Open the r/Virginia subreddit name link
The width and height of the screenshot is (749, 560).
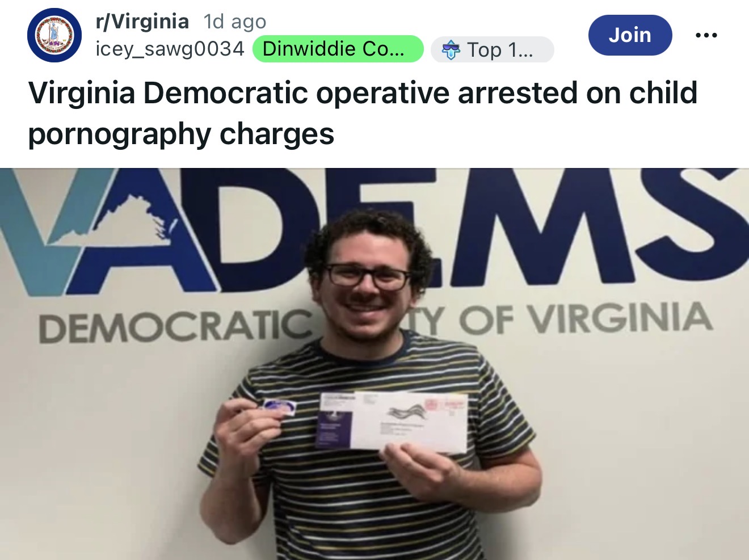point(142,22)
